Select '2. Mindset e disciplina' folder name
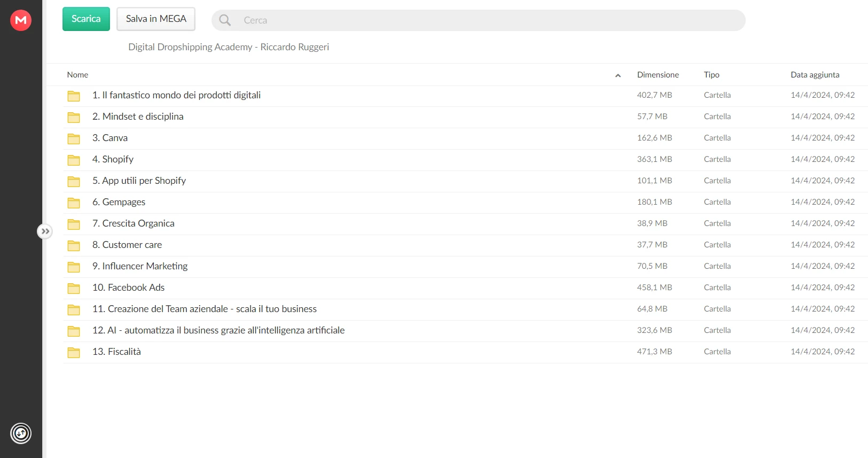868x458 pixels. pyautogui.click(x=138, y=117)
